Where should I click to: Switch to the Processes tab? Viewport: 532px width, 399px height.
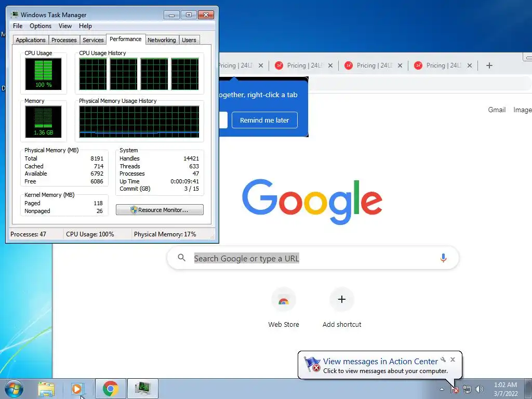click(x=64, y=40)
